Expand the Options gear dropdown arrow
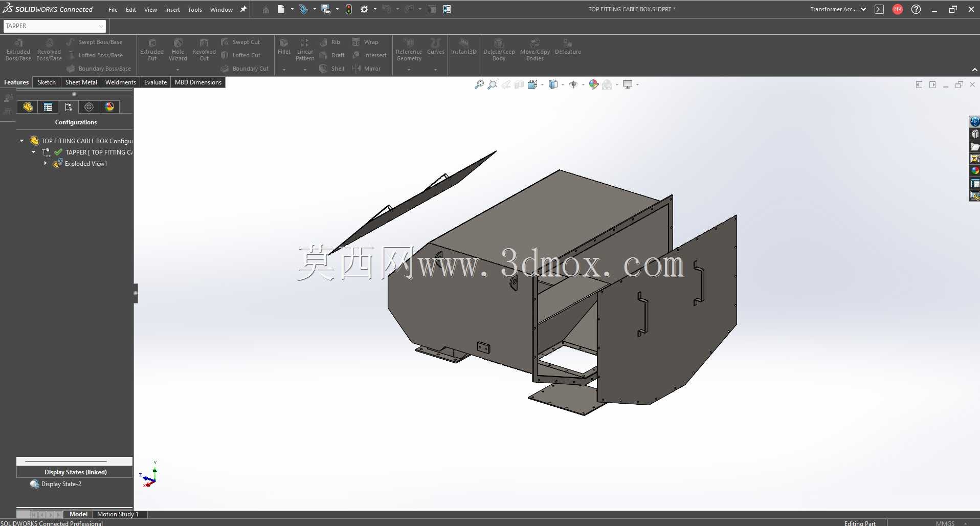This screenshot has height=526, width=980. [x=375, y=9]
